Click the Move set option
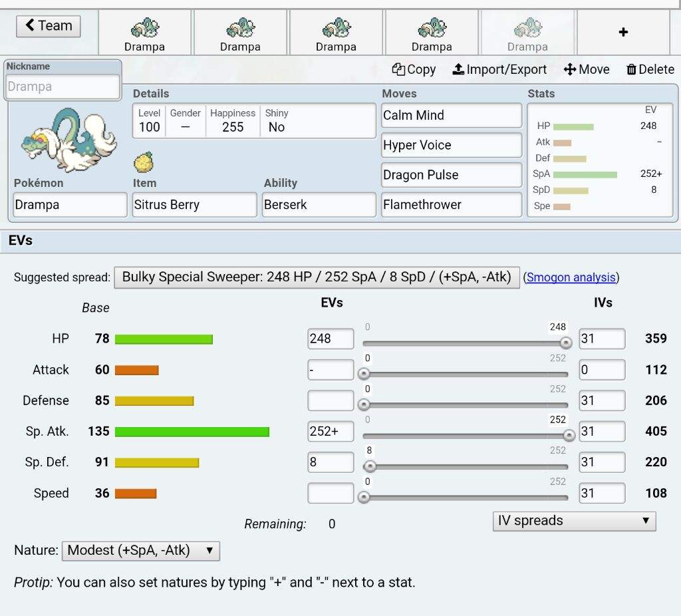 coord(587,69)
